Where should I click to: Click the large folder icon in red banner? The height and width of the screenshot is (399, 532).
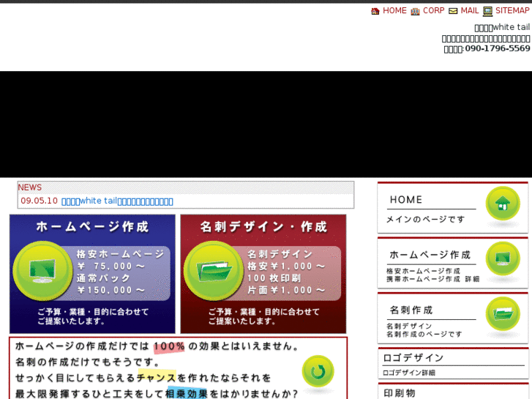[x=214, y=271]
